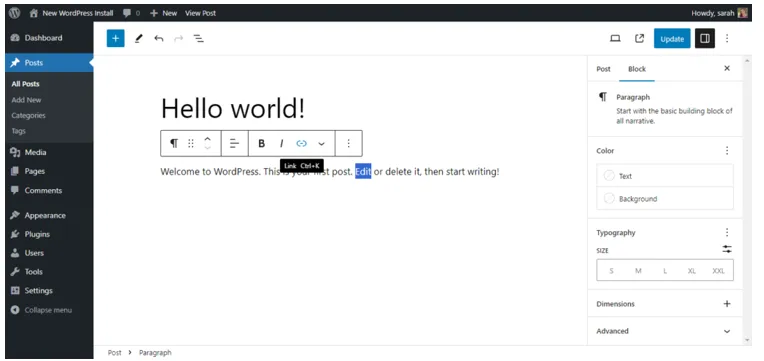This screenshot has height=361, width=764.
Task: Undo the last change
Action: tap(159, 38)
